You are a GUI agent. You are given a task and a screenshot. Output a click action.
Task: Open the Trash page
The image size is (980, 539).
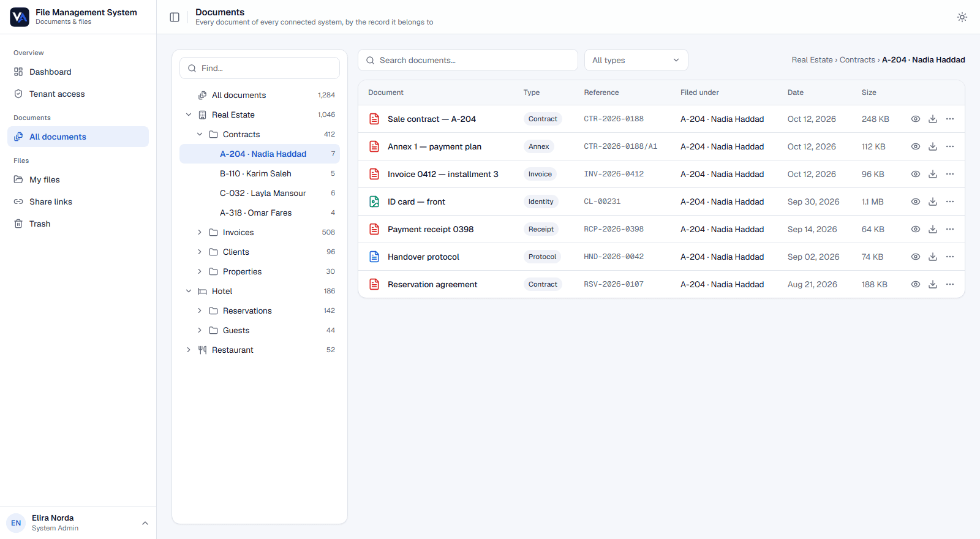78,224
